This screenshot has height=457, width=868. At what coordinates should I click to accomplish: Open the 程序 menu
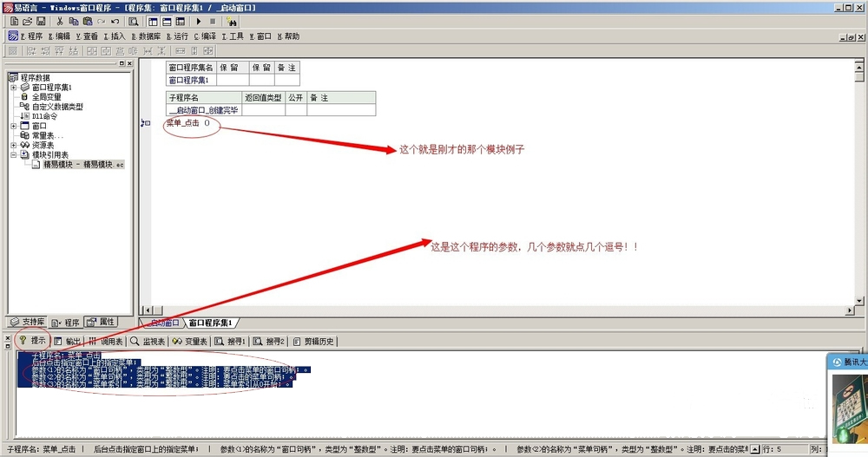tap(31, 36)
